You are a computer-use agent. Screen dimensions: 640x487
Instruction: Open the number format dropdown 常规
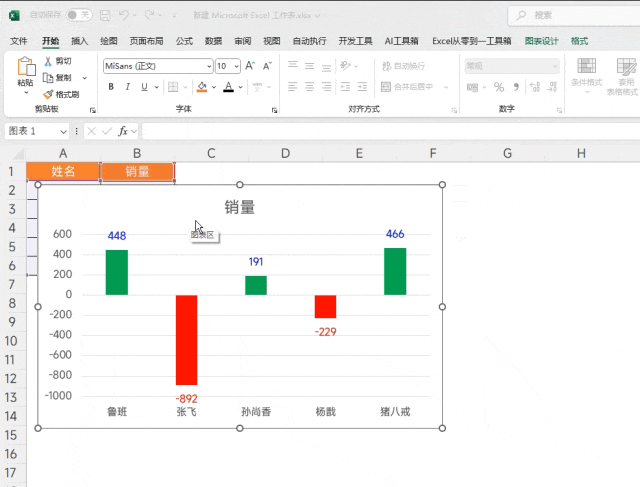[x=512, y=66]
